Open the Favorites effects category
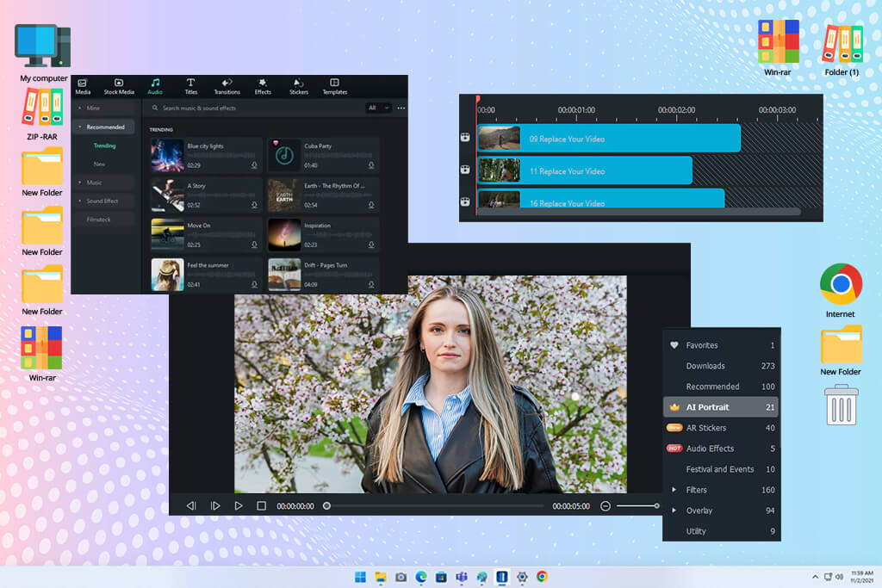Image resolution: width=882 pixels, height=588 pixels. tap(722, 345)
